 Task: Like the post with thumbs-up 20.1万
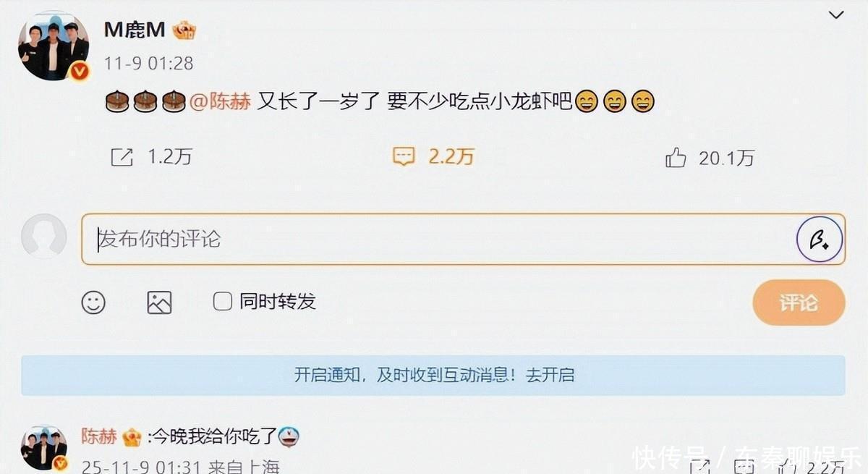click(676, 157)
